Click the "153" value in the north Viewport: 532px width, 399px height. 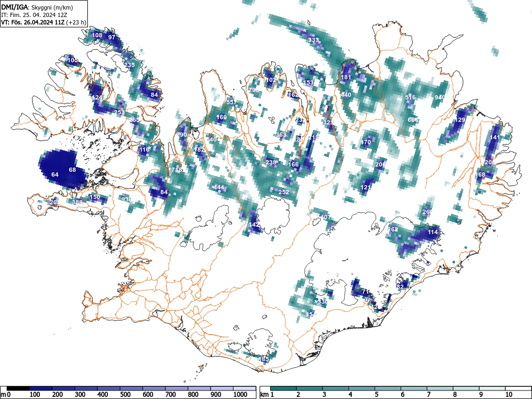pos(309,82)
